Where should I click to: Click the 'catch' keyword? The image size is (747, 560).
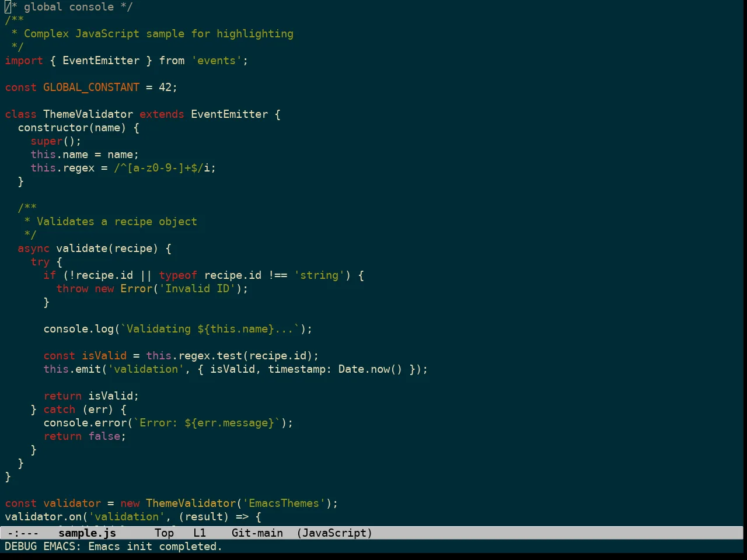pyautogui.click(x=60, y=409)
